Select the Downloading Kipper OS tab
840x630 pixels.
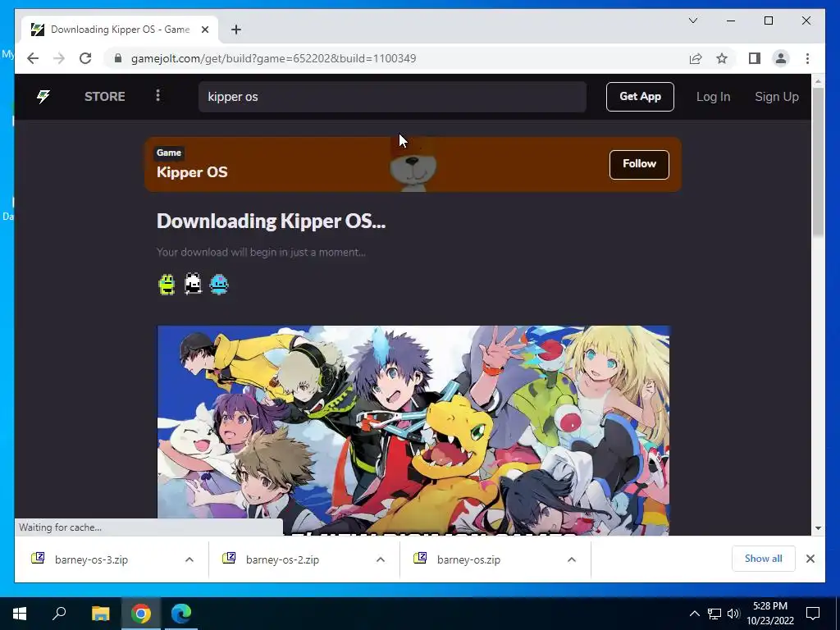pos(120,30)
